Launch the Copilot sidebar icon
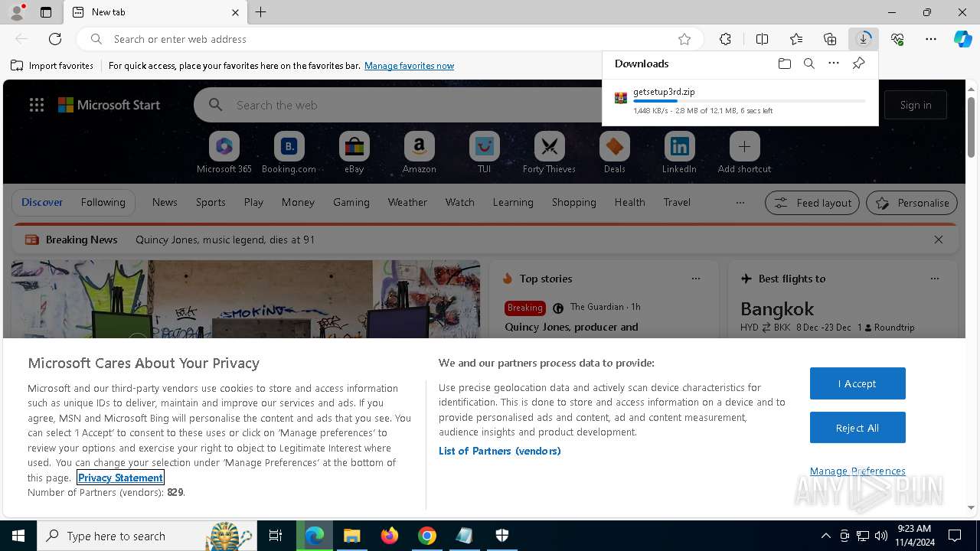980x551 pixels. point(962,39)
